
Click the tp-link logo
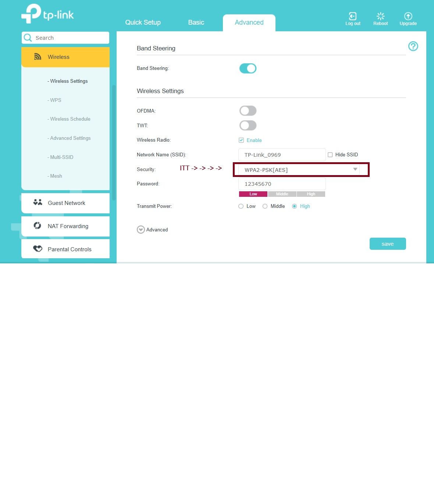[x=47, y=14]
